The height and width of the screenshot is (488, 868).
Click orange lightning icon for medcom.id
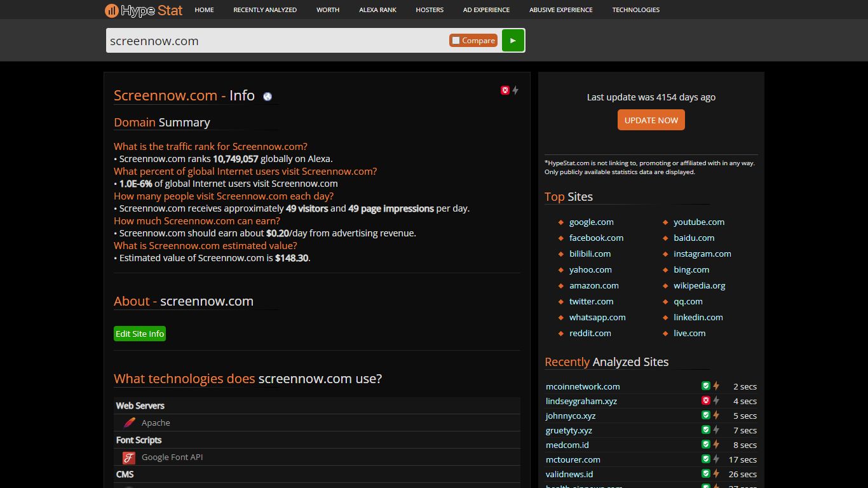[x=716, y=444]
